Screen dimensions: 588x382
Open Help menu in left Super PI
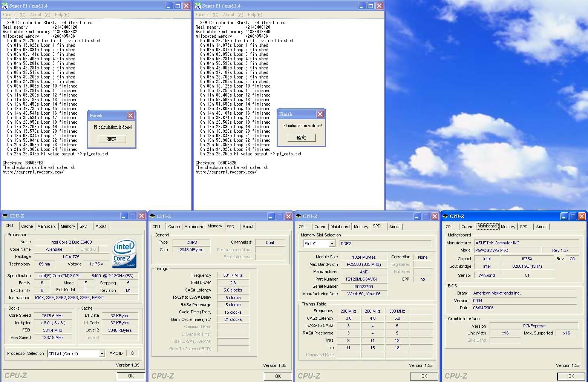(62, 15)
